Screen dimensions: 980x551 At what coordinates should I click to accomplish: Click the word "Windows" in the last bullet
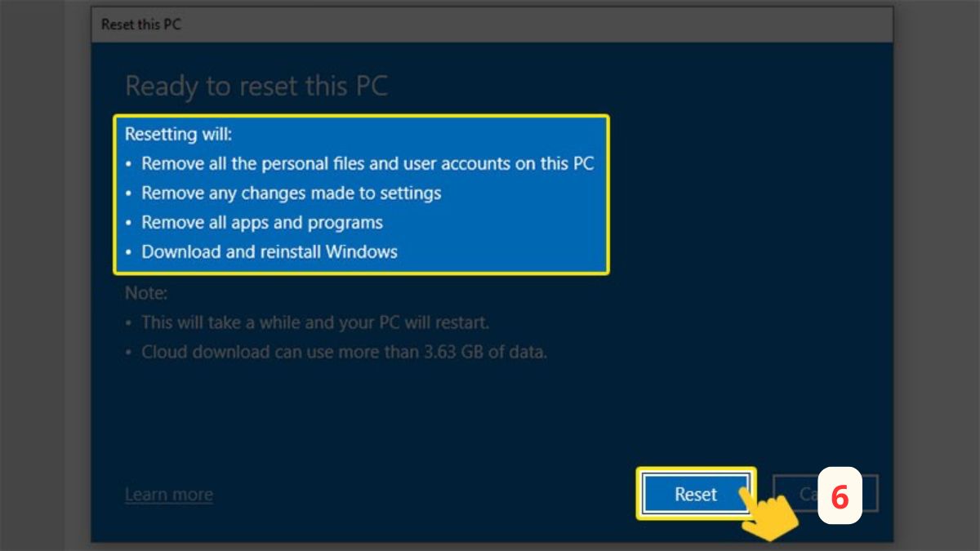pyautogui.click(x=361, y=251)
